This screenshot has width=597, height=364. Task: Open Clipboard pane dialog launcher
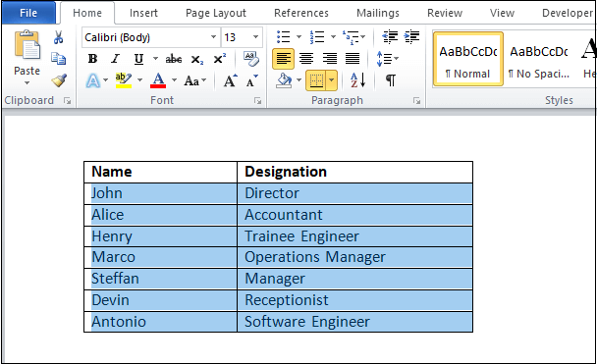click(68, 101)
